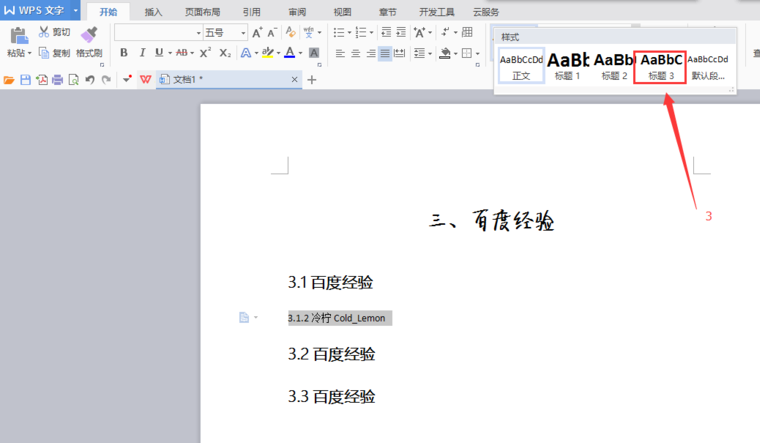
Task: Apply the 默认段... style
Action: (708, 66)
